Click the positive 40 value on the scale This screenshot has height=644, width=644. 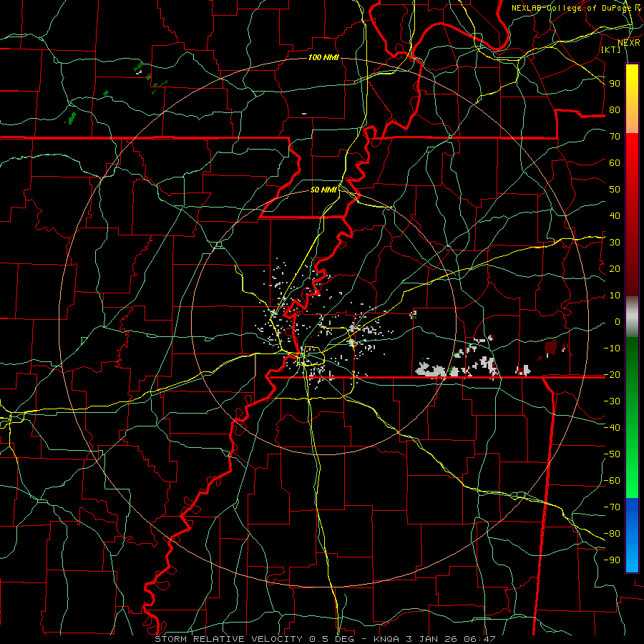click(615, 216)
